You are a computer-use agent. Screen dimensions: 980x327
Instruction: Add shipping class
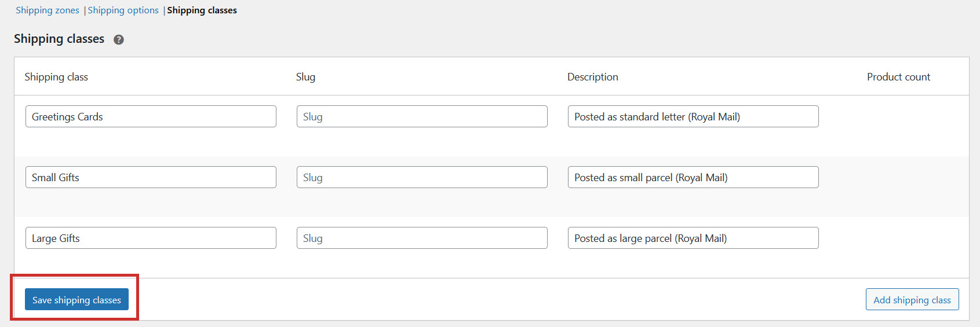tap(912, 300)
